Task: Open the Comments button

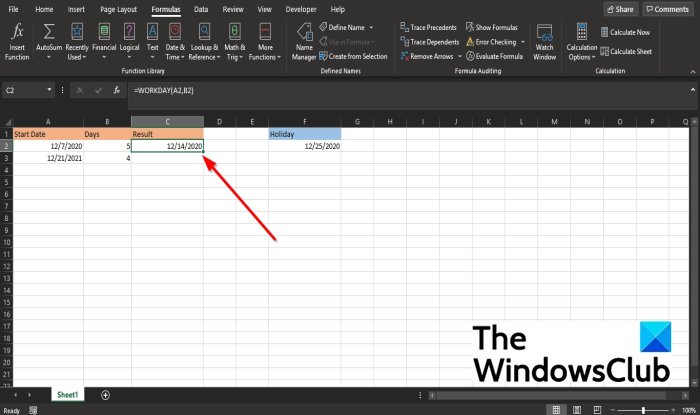Action: coord(668,9)
